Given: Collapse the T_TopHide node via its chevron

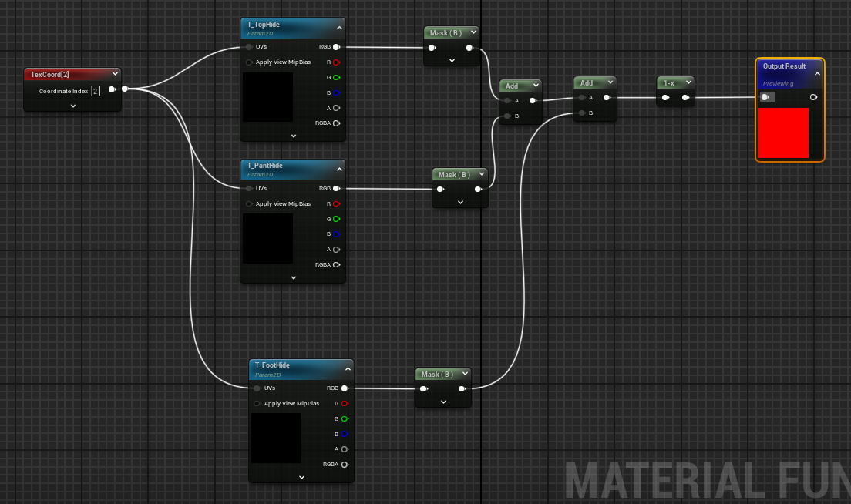Looking at the screenshot, I should tap(339, 27).
